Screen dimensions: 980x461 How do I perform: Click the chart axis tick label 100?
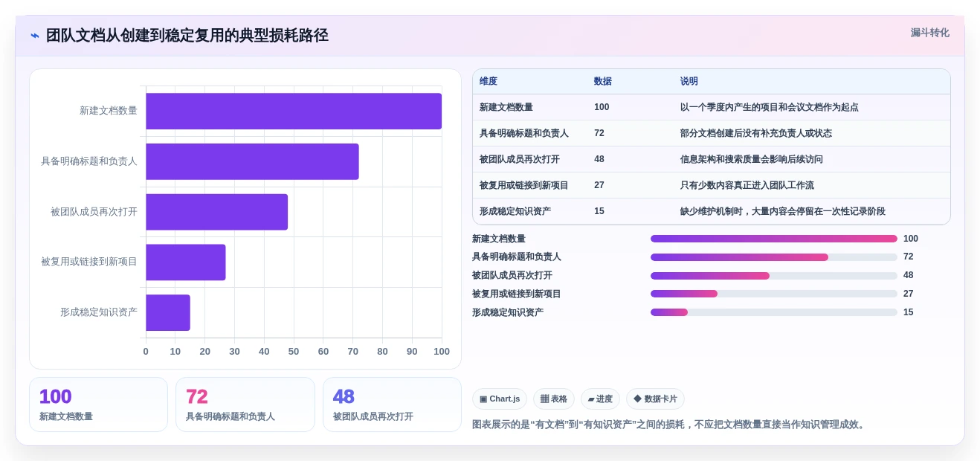tap(442, 352)
